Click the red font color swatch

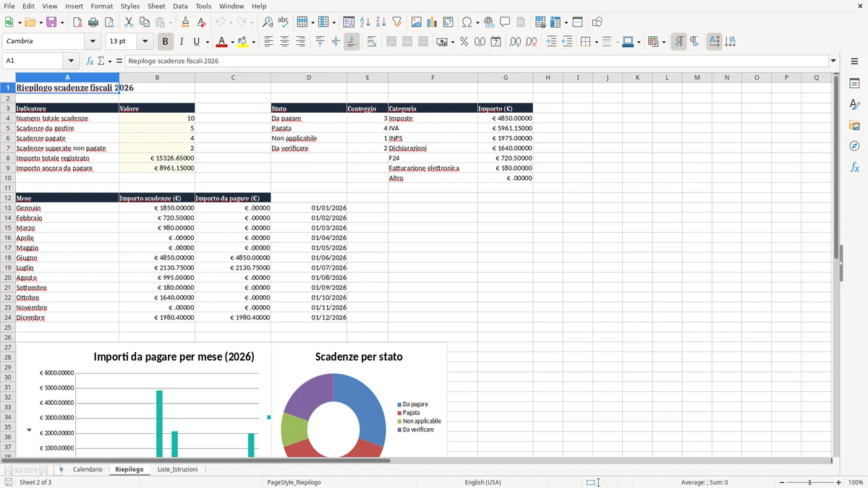pos(221,42)
